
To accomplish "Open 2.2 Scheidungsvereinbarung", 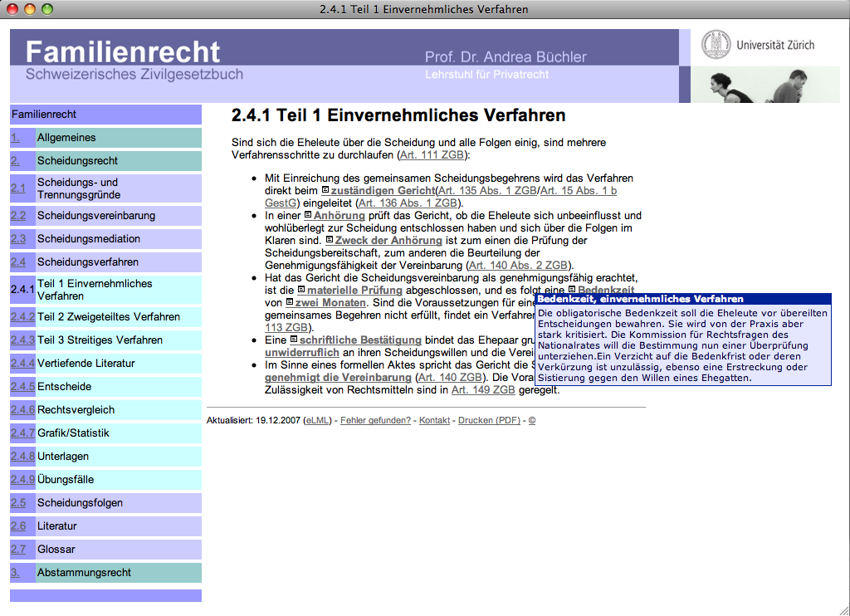I will [x=105, y=216].
